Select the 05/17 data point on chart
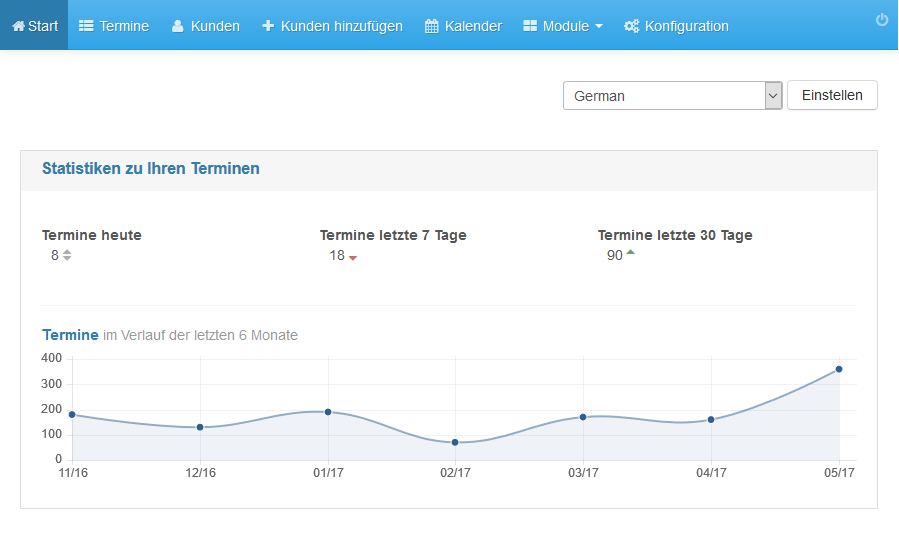Image resolution: width=899 pixels, height=539 pixels. pyautogui.click(x=839, y=369)
